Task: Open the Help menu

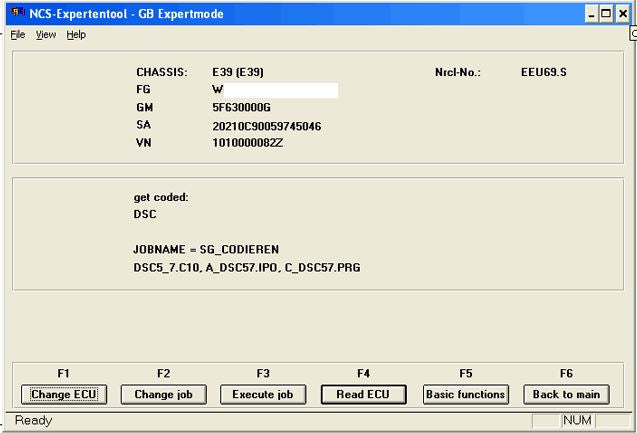Action: [76, 35]
